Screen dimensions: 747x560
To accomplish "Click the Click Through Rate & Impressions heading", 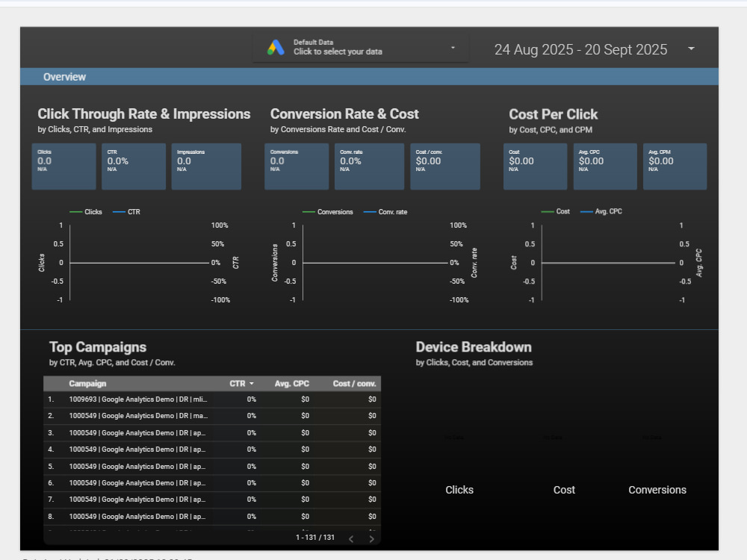I will pos(144,113).
